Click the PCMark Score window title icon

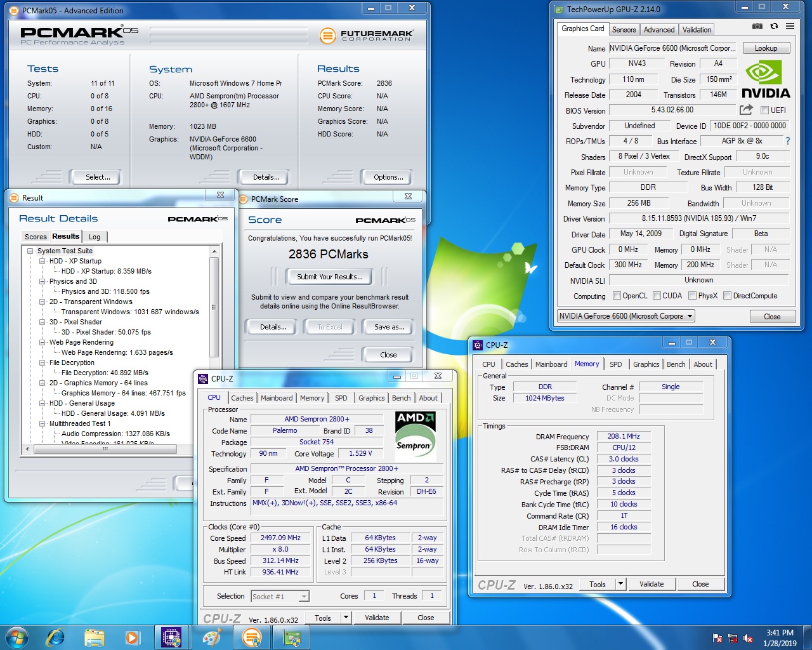click(x=243, y=199)
